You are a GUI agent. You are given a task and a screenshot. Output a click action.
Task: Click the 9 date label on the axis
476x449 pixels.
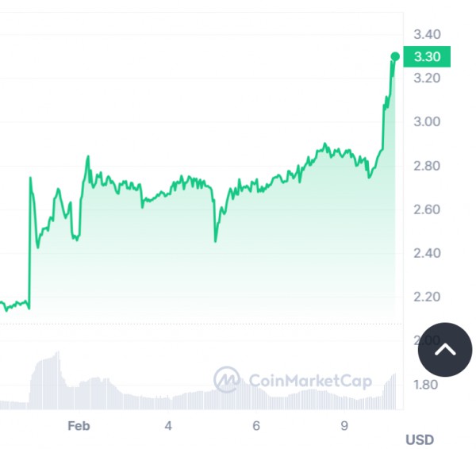click(344, 426)
